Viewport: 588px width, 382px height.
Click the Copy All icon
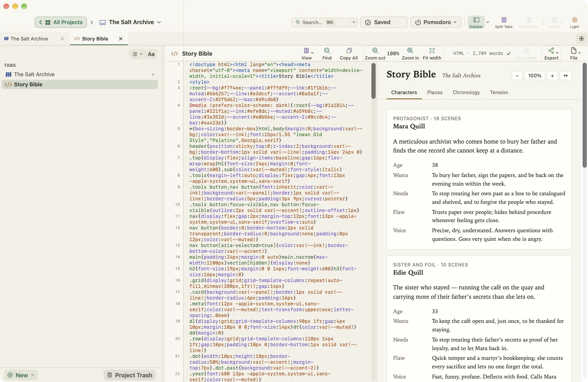tap(349, 51)
